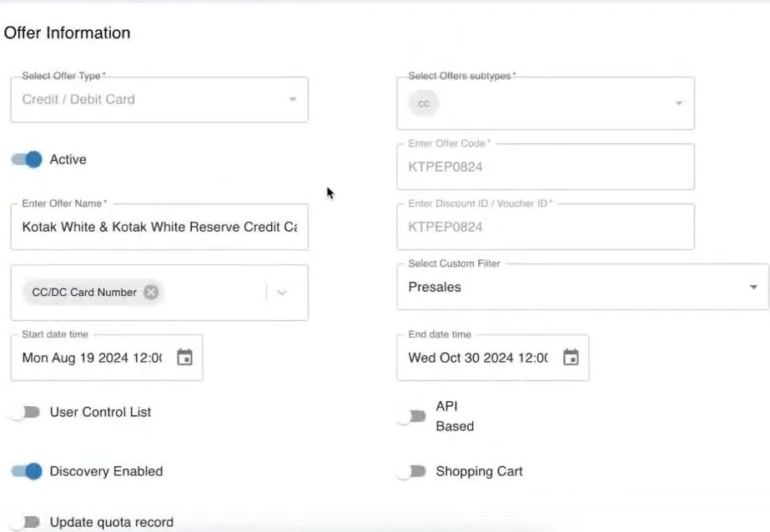Open the End date time calendar picker
This screenshot has height=532, width=770.
click(x=571, y=358)
